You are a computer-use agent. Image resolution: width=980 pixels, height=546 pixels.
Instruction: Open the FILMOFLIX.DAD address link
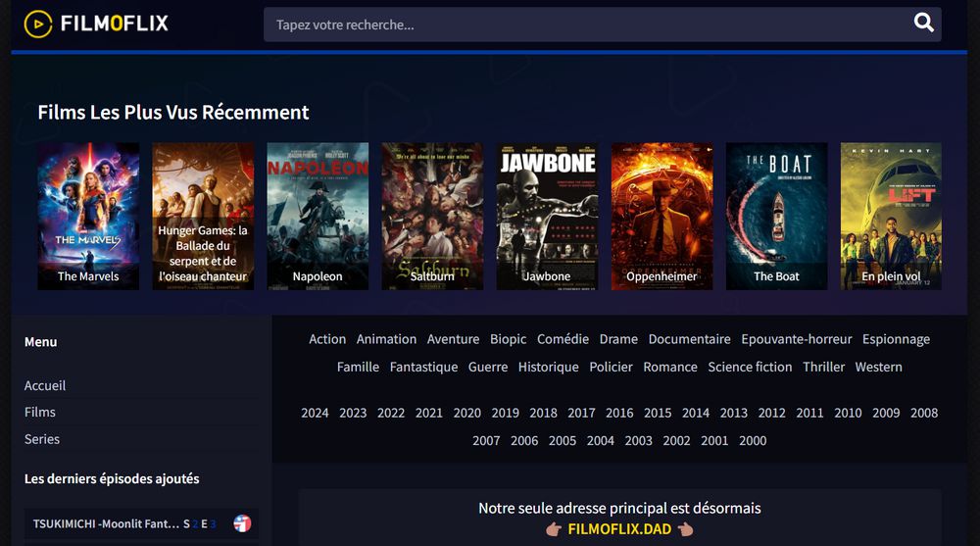pyautogui.click(x=619, y=529)
